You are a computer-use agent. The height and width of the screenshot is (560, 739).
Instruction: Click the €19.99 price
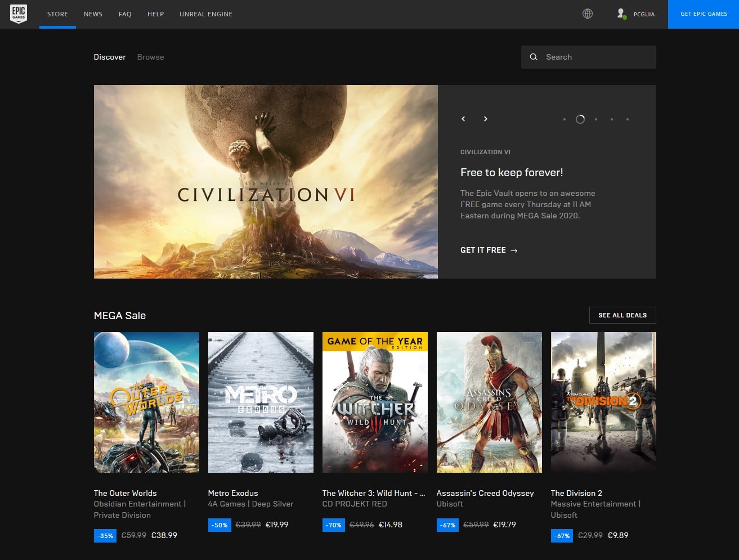[277, 525]
